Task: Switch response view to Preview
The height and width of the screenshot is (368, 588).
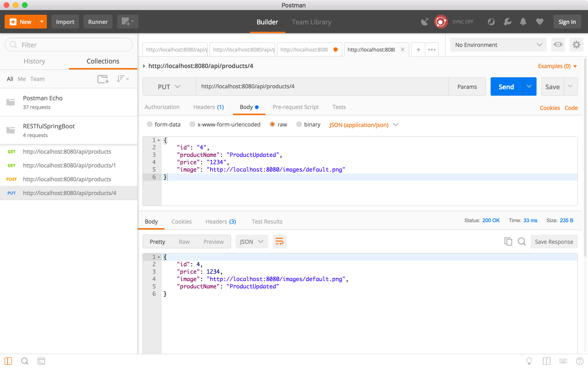Action: 213,242
